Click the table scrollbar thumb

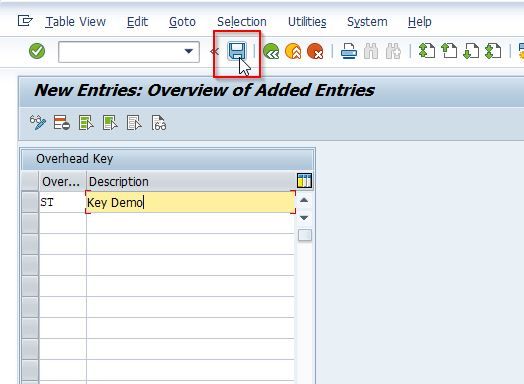[x=305, y=235]
